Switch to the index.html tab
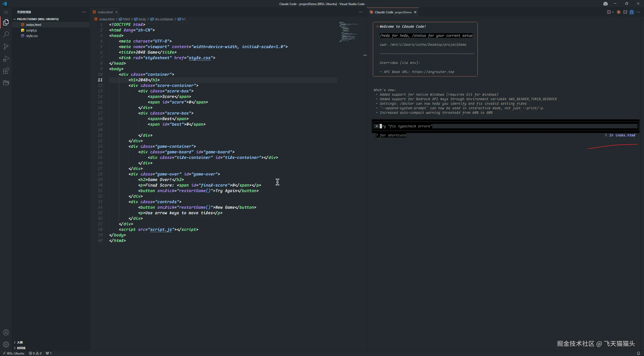This screenshot has height=356, width=644. coord(105,12)
